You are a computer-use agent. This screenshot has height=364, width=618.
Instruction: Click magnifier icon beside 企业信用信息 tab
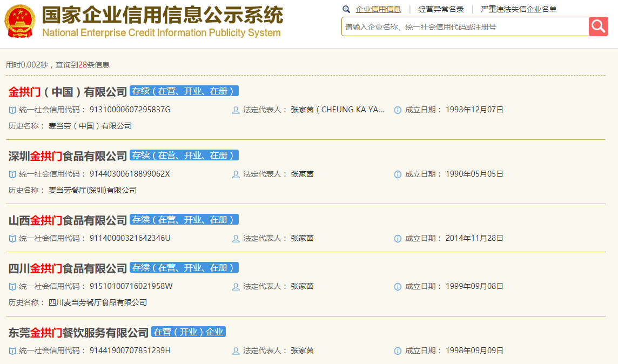[x=346, y=9]
